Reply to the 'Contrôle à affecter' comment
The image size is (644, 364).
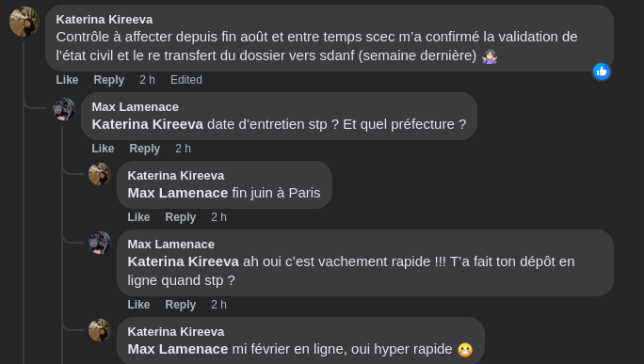pyautogui.click(x=109, y=80)
